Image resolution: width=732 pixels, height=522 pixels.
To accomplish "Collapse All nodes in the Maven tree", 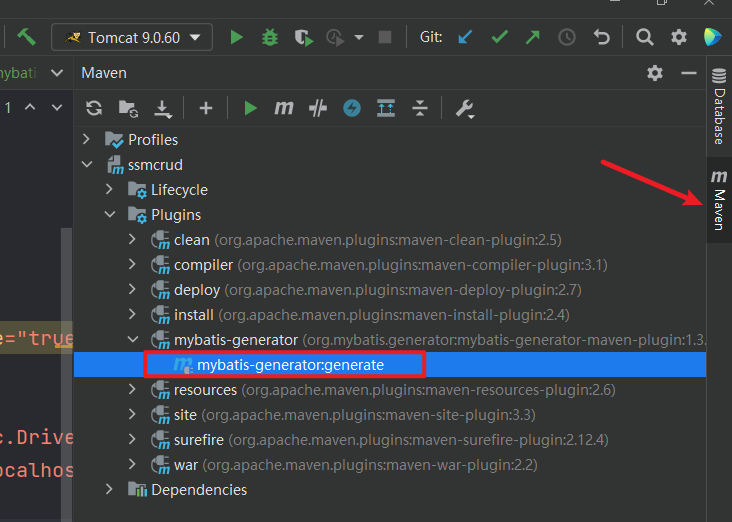I will tap(420, 108).
